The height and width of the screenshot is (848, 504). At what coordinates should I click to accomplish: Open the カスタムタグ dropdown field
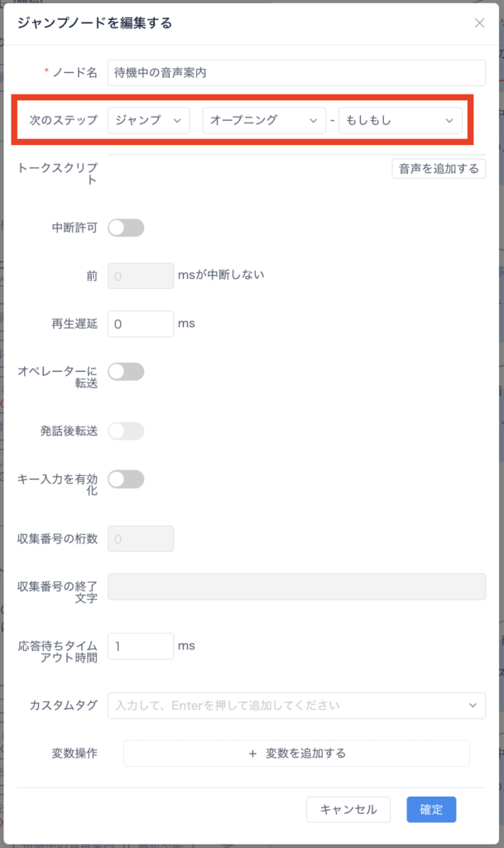[x=296, y=706]
